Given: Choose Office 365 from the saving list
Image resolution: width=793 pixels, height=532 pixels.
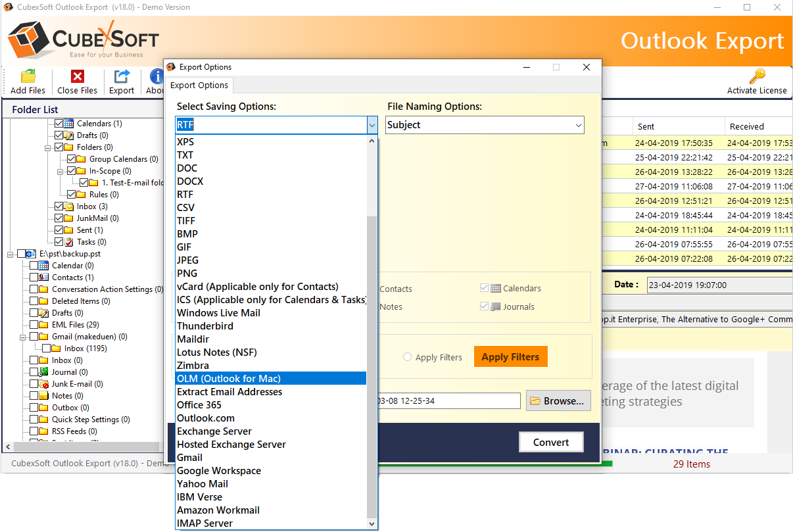Looking at the screenshot, I should [x=271, y=405].
